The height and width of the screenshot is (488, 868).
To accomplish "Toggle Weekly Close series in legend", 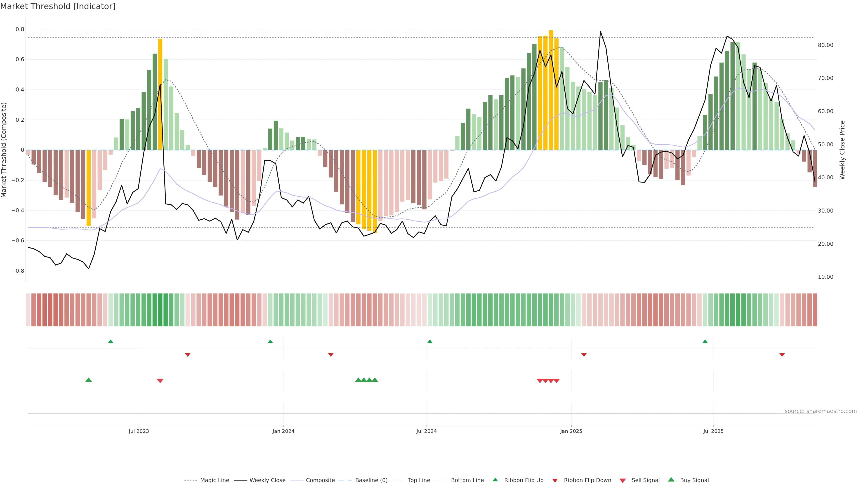I will (x=267, y=480).
